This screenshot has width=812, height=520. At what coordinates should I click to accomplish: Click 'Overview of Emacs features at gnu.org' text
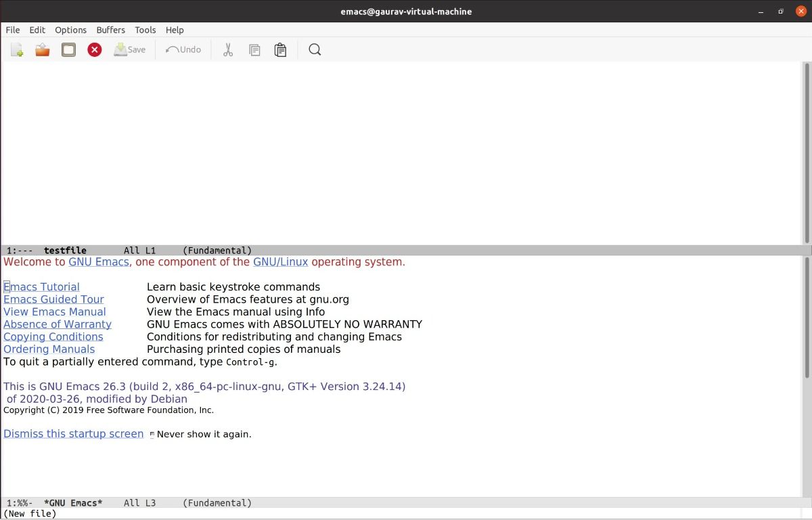[x=248, y=299]
